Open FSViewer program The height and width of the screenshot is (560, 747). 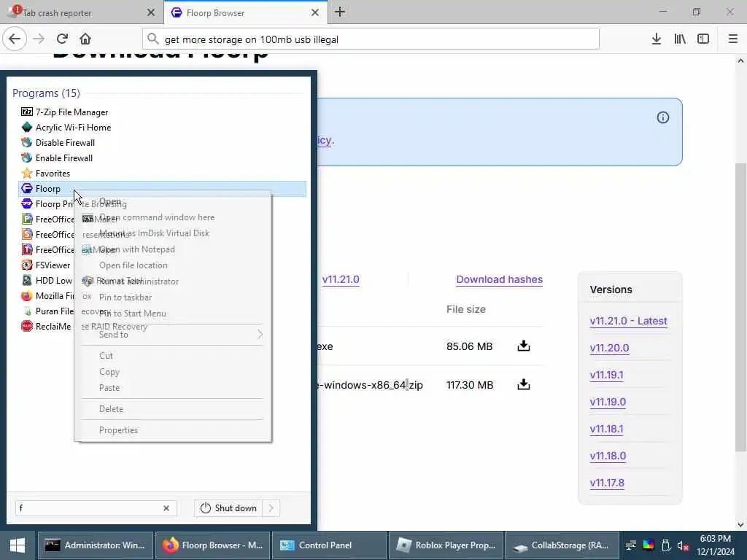(x=47, y=265)
